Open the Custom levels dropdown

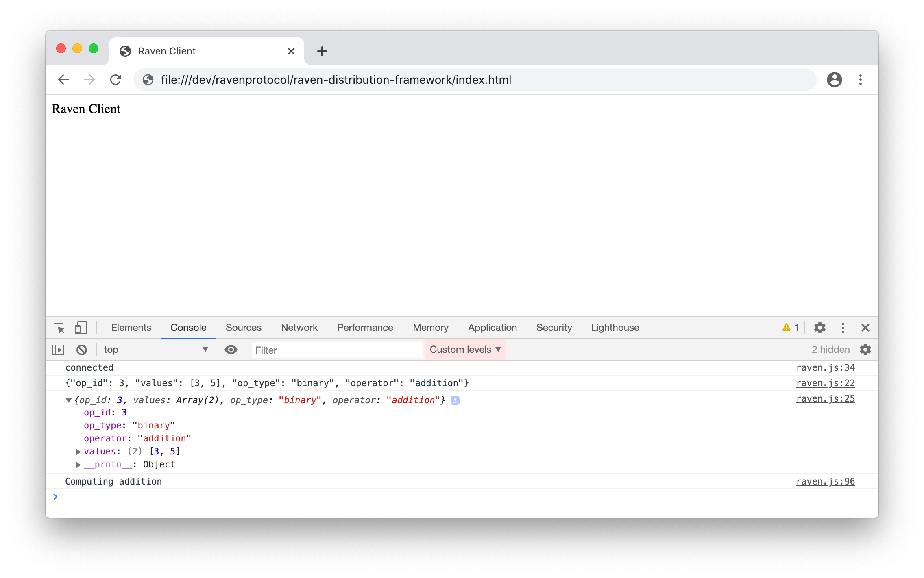[x=465, y=350]
